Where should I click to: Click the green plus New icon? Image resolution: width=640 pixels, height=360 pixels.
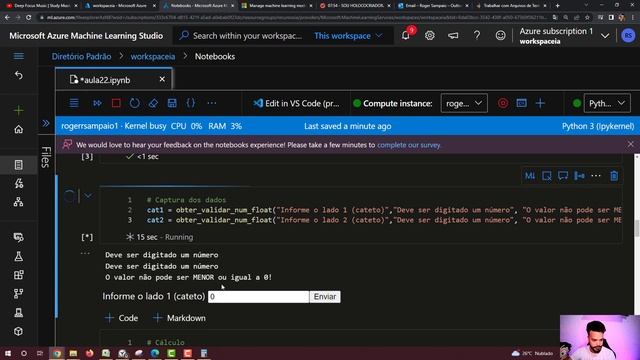tap(18, 110)
